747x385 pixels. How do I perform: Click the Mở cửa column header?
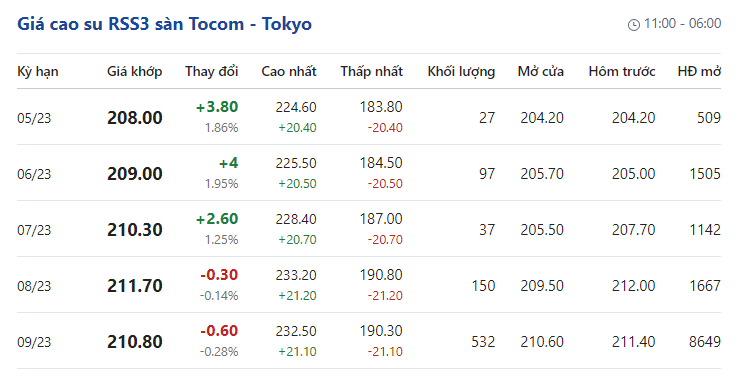[541, 71]
